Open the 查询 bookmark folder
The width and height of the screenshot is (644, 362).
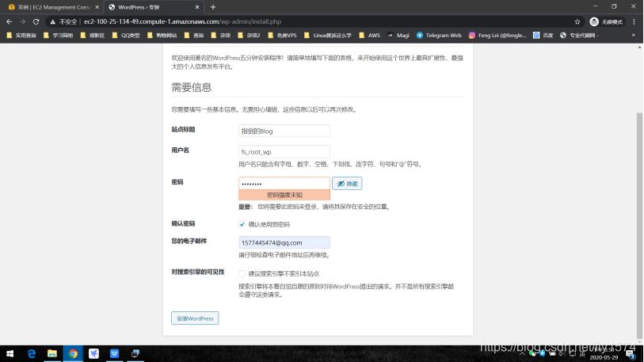pyautogui.click(x=194, y=36)
